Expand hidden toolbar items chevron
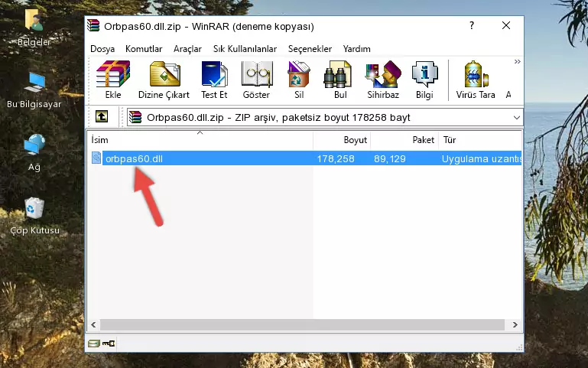Viewport: 588px width, 368px height. click(x=518, y=62)
